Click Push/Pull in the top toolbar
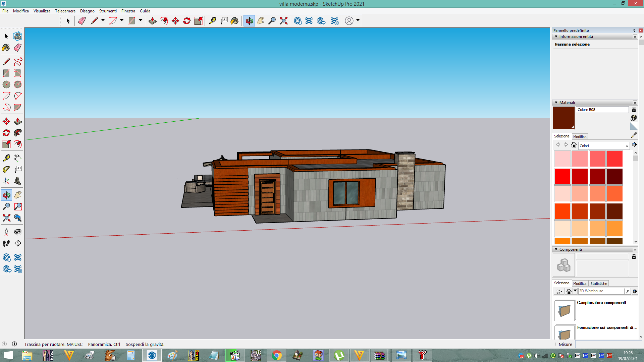Image resolution: width=644 pixels, height=362 pixels. 153,21
